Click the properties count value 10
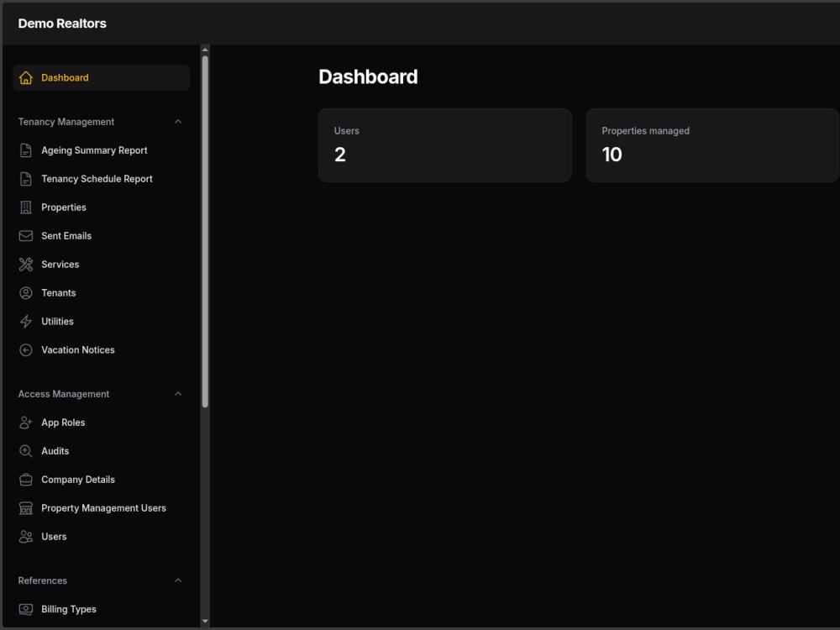The height and width of the screenshot is (630, 840). pos(612,155)
